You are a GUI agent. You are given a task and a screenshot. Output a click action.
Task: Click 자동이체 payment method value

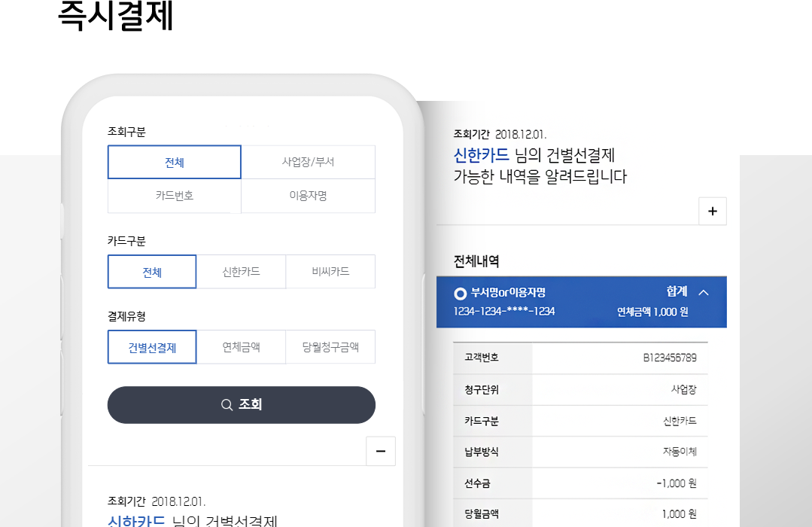tap(680, 452)
